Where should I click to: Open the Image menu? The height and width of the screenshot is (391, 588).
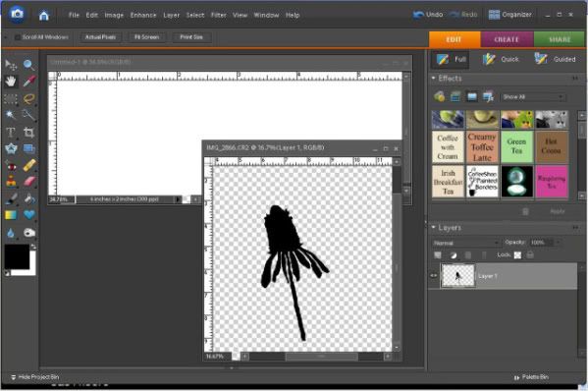114,15
